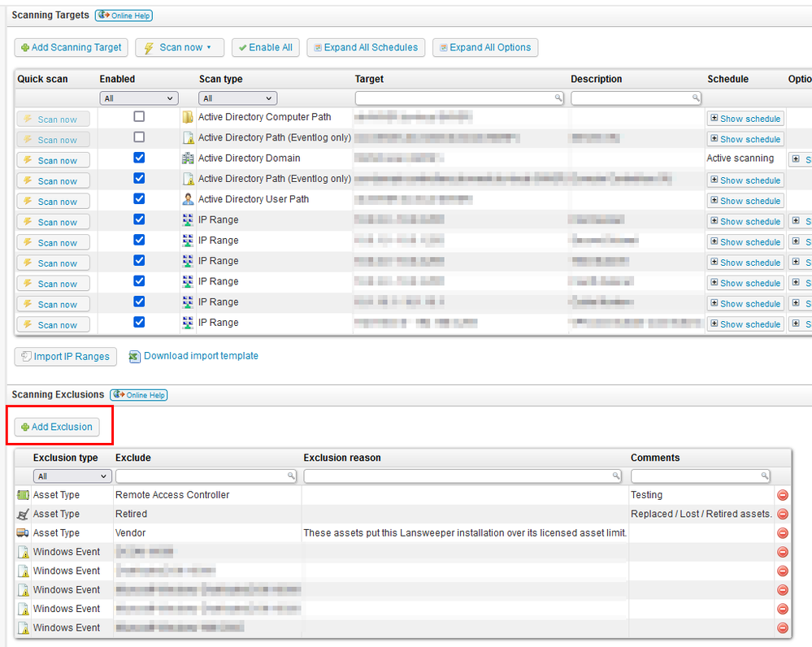The height and width of the screenshot is (647, 812).
Task: Remove the Retired asset type exclusion
Action: [783, 514]
